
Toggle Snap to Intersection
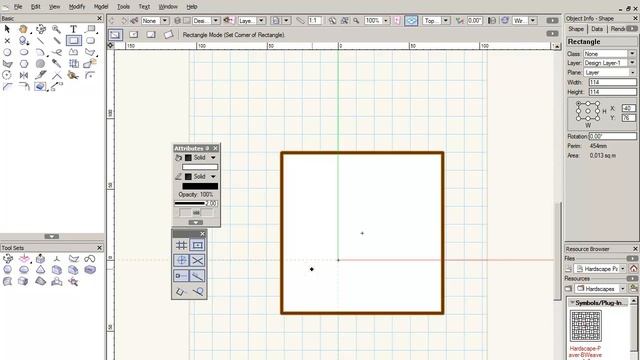tap(197, 260)
